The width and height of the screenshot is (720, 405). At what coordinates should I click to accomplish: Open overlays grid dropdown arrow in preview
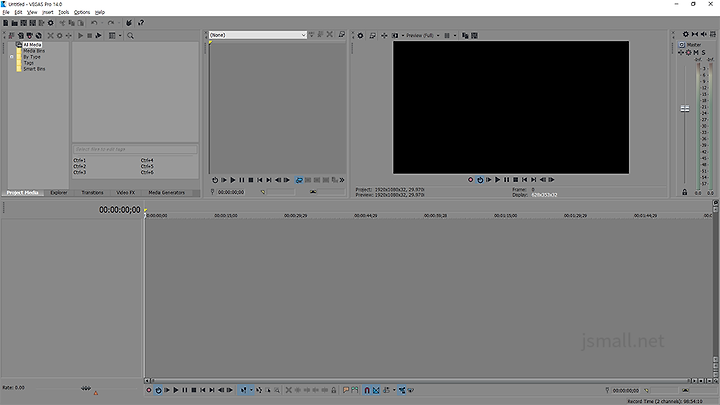coord(455,35)
